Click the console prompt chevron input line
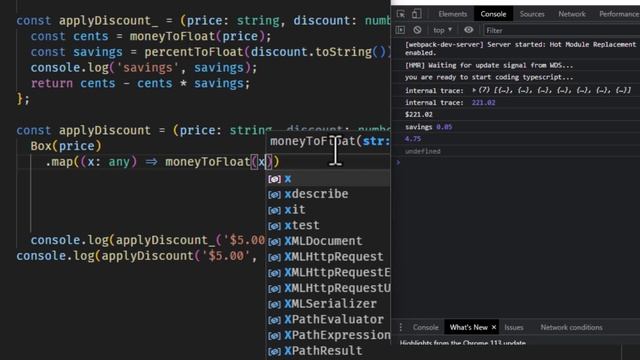 516,162
